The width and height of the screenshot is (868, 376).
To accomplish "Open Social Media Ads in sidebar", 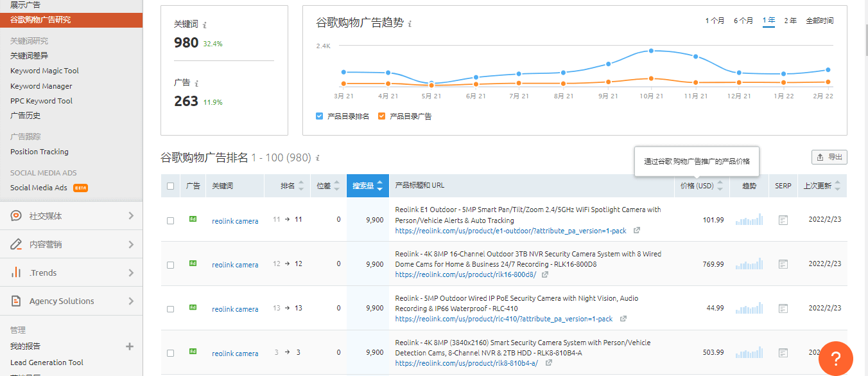I will click(x=39, y=188).
